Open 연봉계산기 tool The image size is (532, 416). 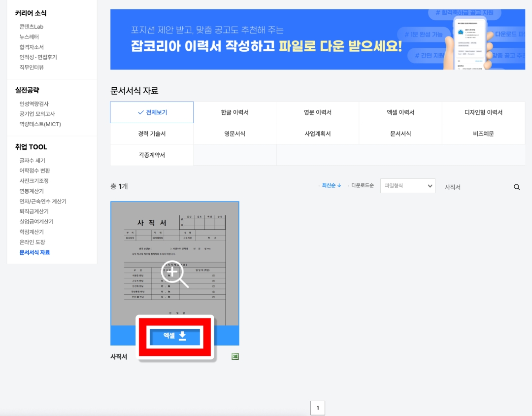32,191
